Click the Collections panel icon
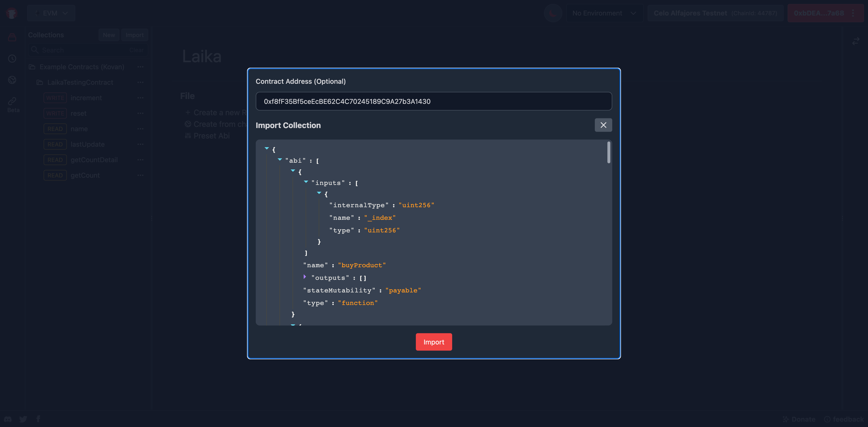Image resolution: width=868 pixels, height=427 pixels. pyautogui.click(x=12, y=37)
